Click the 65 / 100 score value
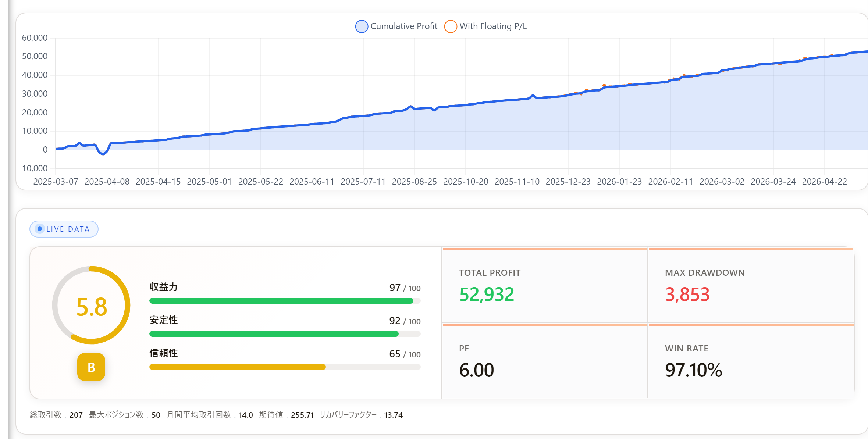Image resolution: width=868 pixels, height=439 pixels. (405, 354)
